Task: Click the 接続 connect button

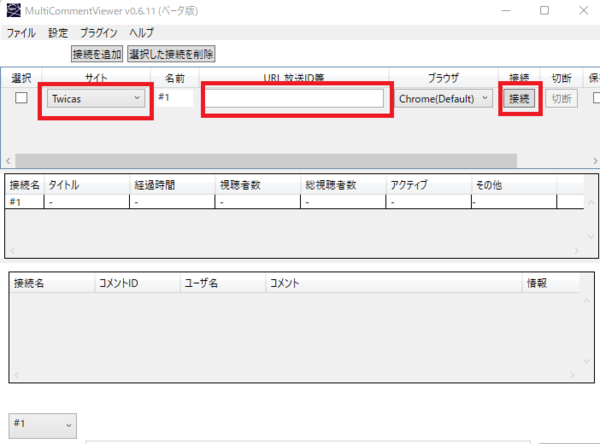Action: (x=519, y=99)
